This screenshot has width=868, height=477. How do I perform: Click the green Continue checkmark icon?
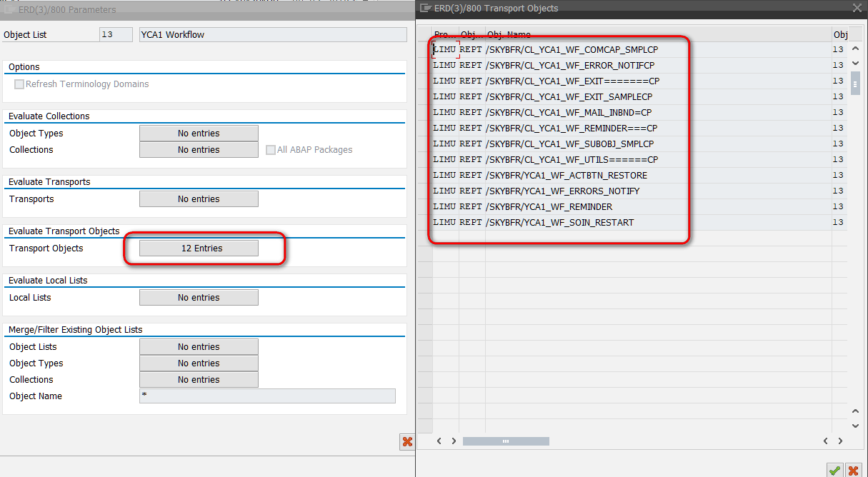tap(834, 470)
